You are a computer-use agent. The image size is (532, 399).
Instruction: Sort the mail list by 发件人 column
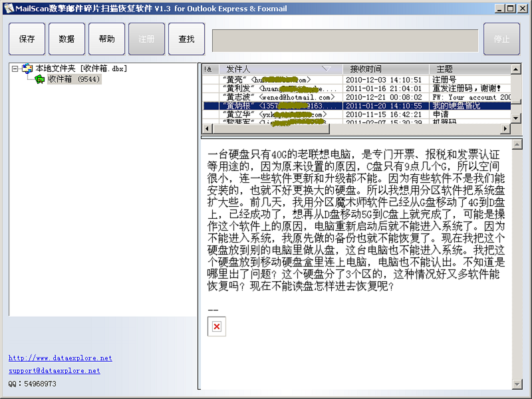[266, 69]
